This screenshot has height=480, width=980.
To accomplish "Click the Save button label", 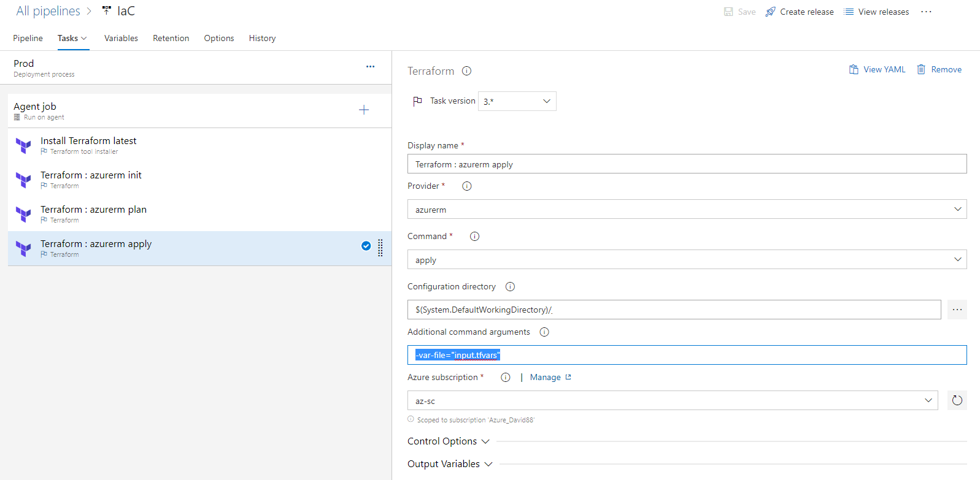I will pos(747,12).
